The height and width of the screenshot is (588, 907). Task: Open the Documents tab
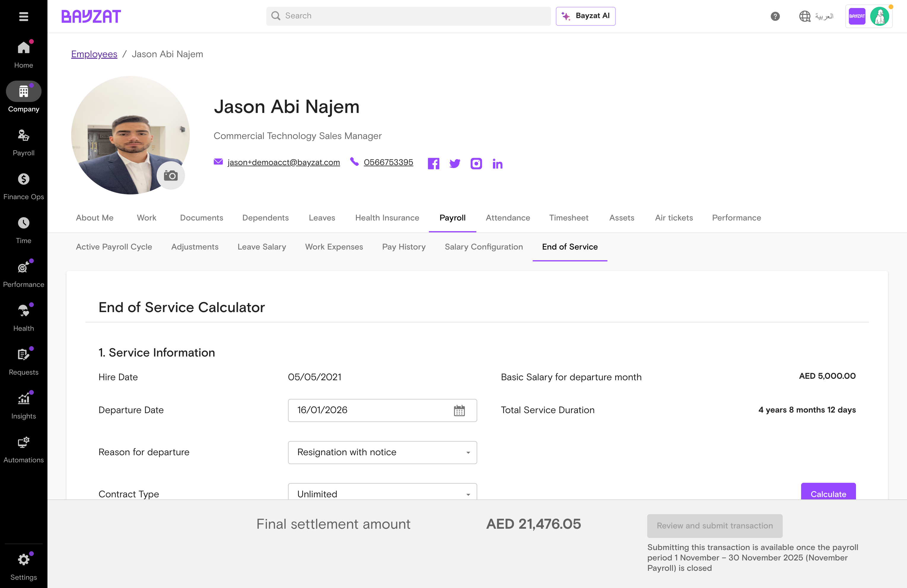pos(201,218)
